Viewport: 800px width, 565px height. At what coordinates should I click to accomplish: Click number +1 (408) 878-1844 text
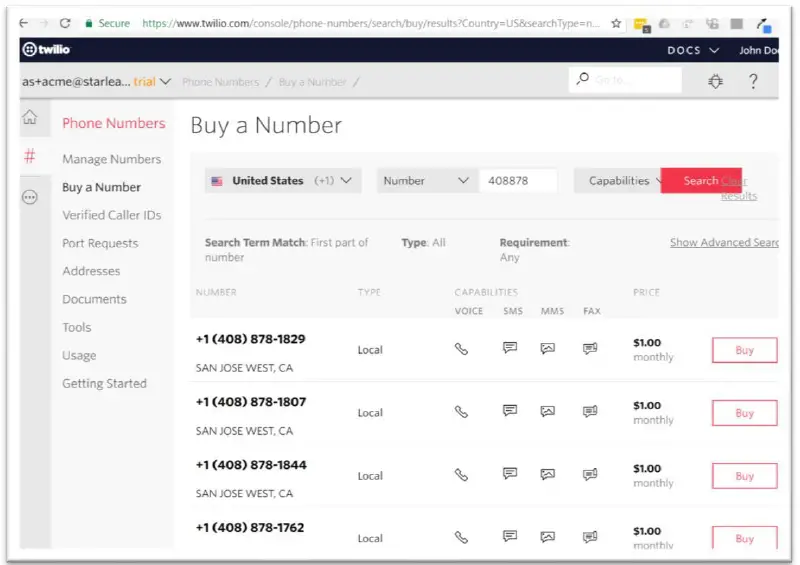click(251, 465)
